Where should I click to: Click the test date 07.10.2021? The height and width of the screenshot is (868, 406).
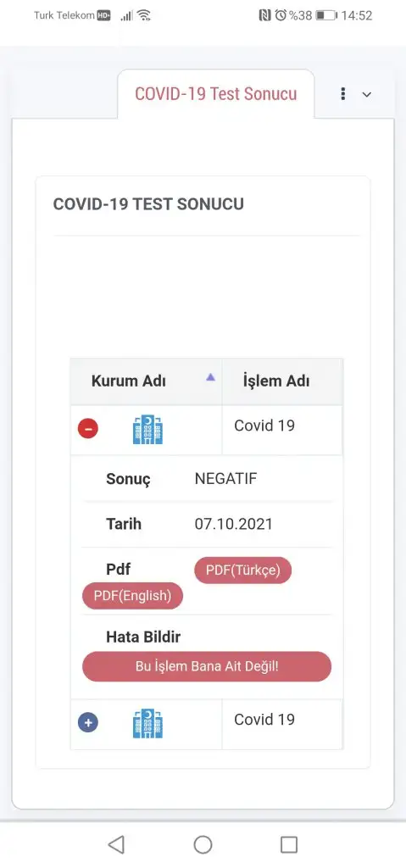point(233,524)
